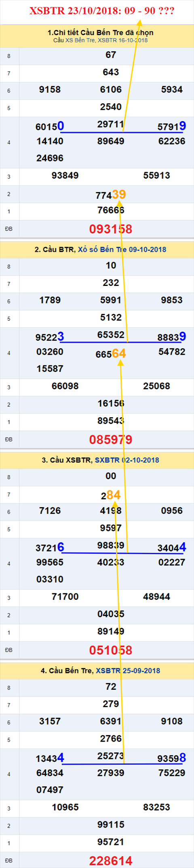The height and width of the screenshot is (868, 194).
Task: Click the number 5991
Action: [111, 300]
